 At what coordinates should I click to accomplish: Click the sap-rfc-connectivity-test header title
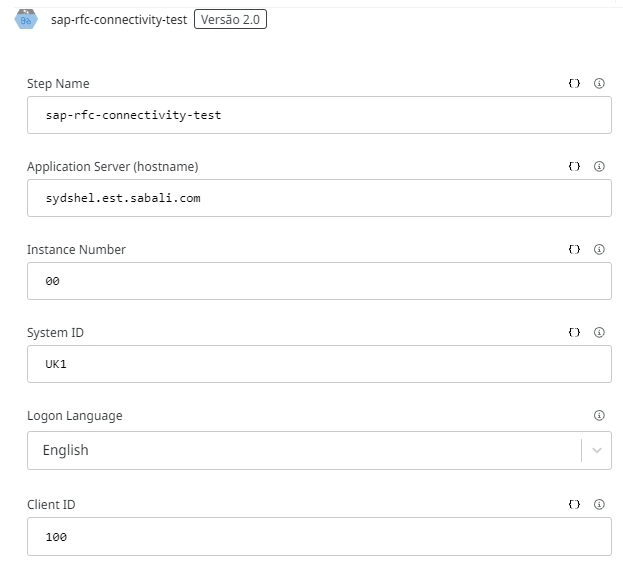click(x=118, y=19)
